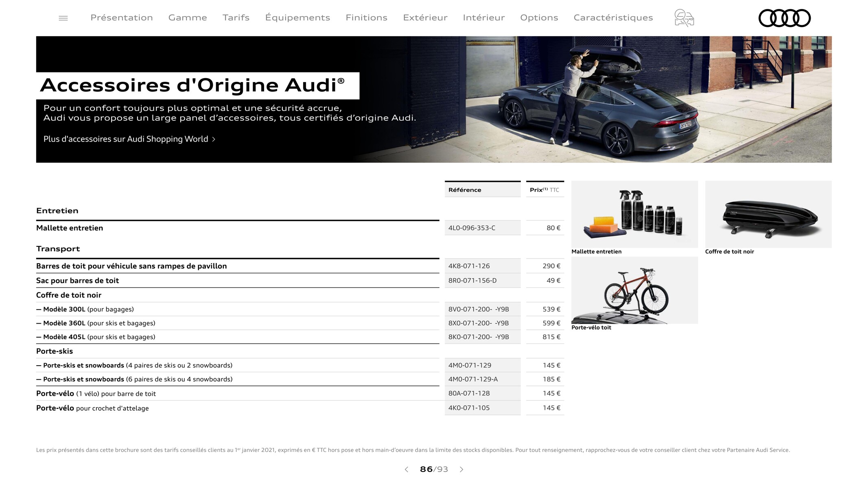This screenshot has width=868, height=488.
Task: Click the 539 € price cell
Action: point(545,309)
